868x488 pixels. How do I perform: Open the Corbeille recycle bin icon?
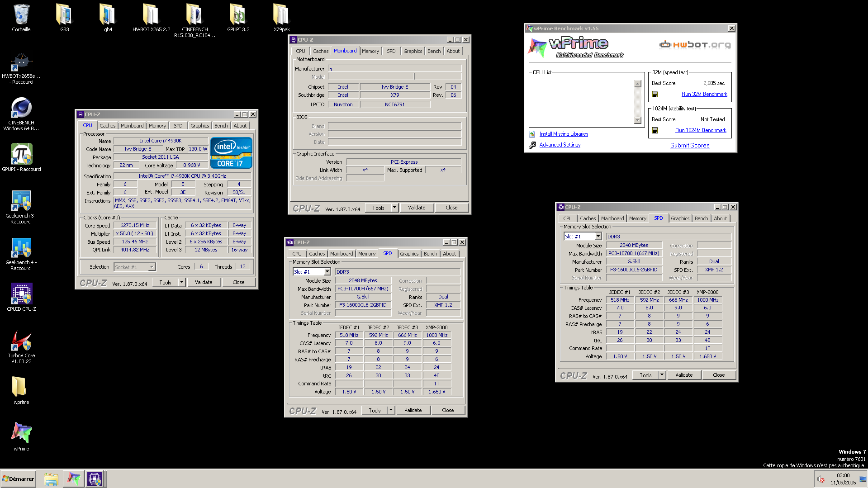tap(21, 14)
